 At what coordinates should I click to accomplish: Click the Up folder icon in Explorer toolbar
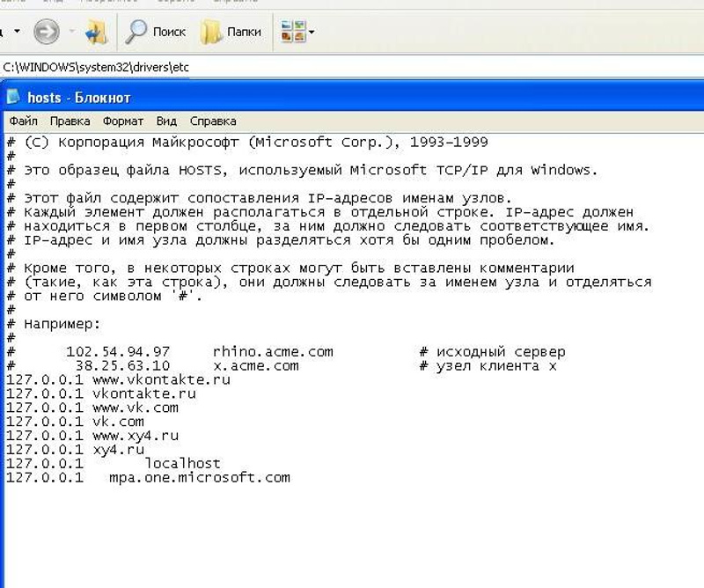pyautogui.click(x=95, y=32)
